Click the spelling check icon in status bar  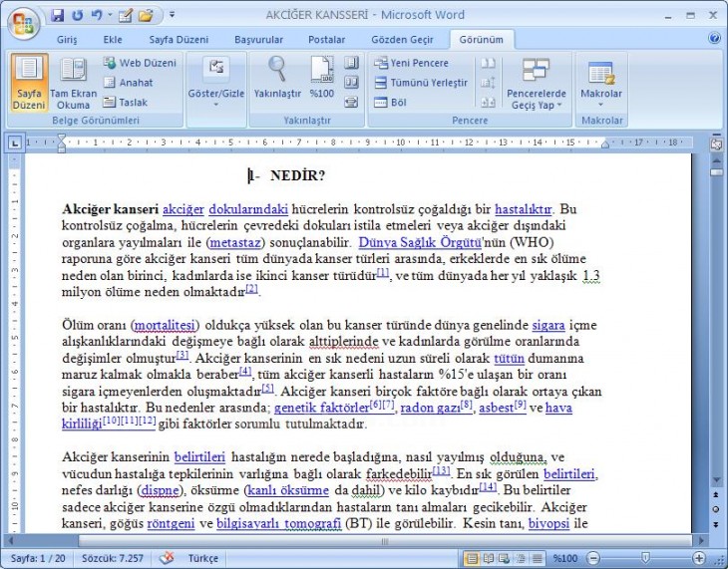(x=167, y=558)
